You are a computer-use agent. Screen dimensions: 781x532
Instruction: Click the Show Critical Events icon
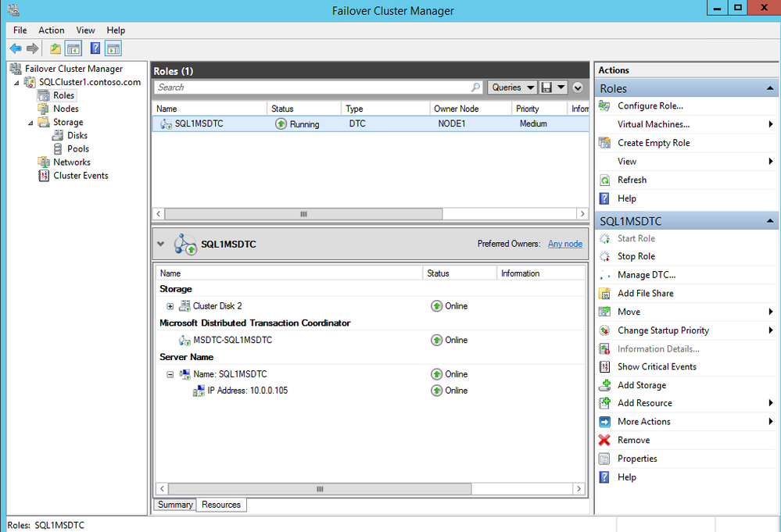pos(604,367)
